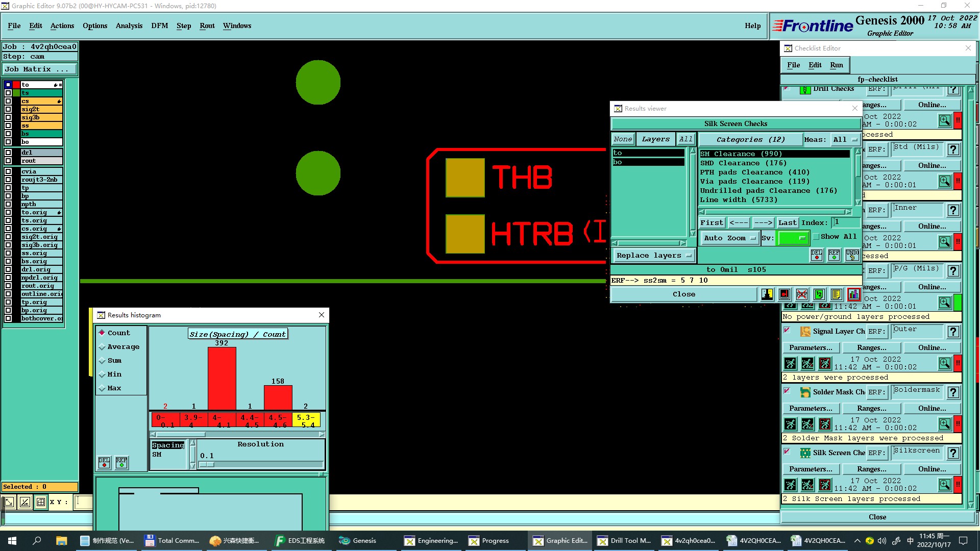Open the Actions menu
The height and width of the screenshot is (551, 980).
[x=62, y=26]
